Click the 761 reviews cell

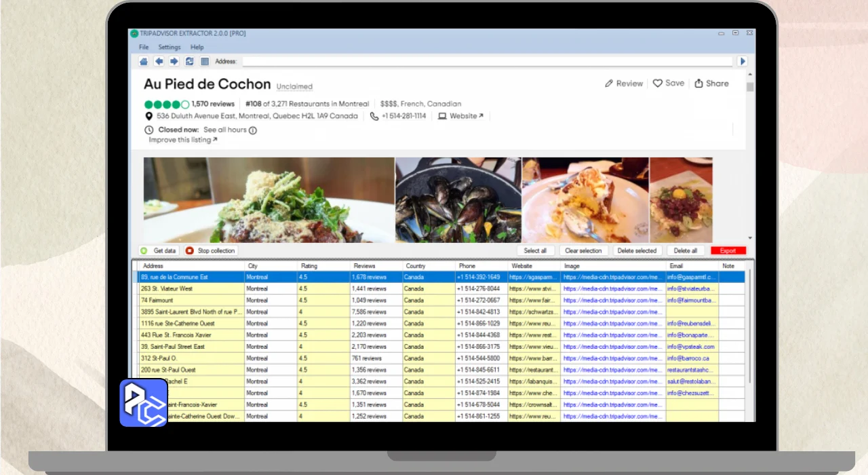(x=376, y=358)
